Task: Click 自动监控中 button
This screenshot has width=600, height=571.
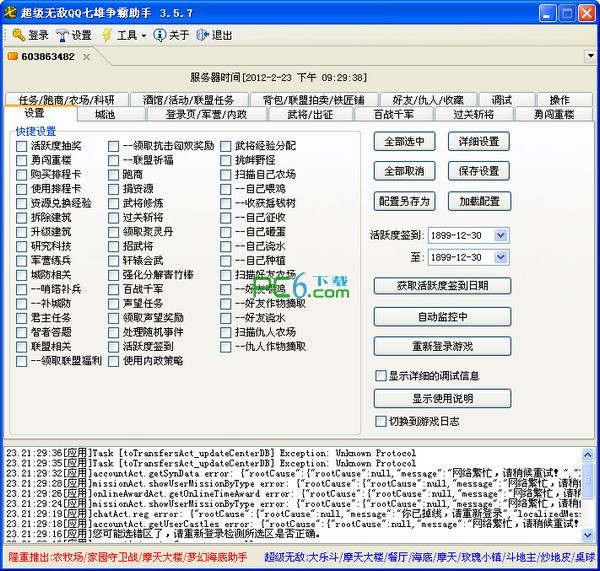Action: 442,316
